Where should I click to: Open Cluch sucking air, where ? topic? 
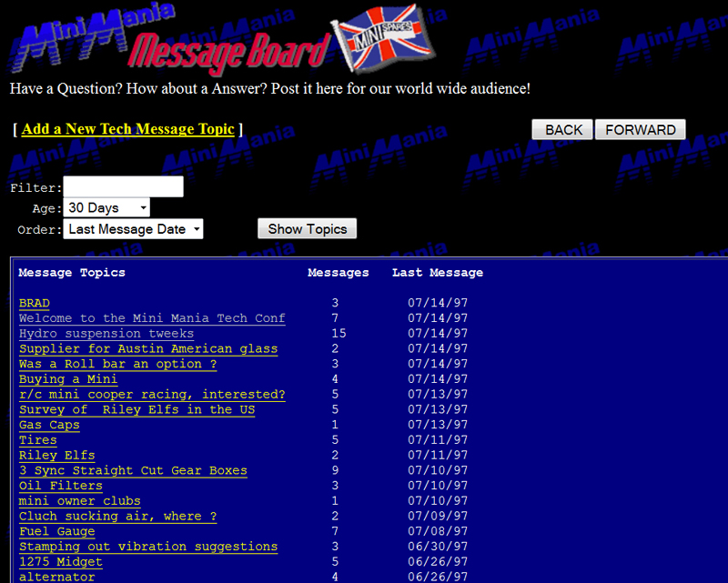117,517
